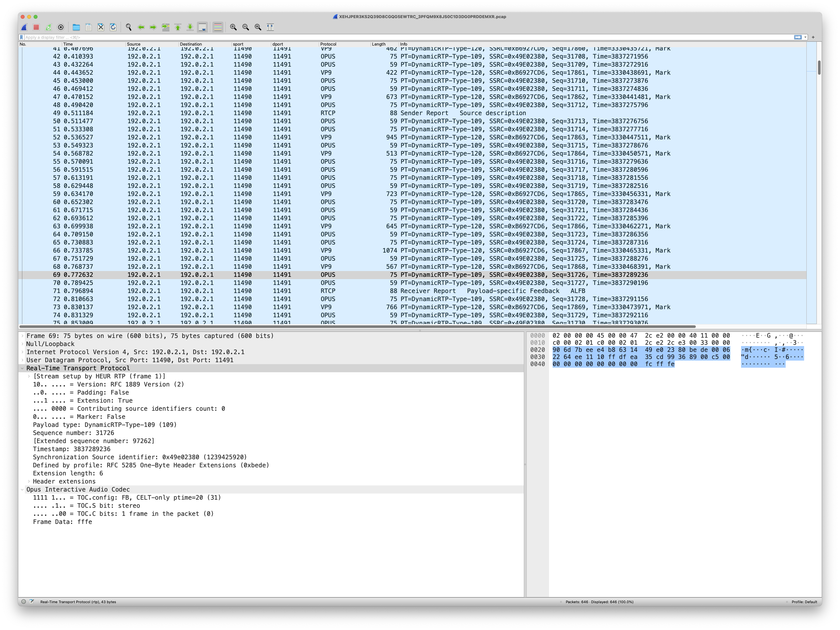Screen dimensions: 840x630
Task: Open a capture file with the folder icon
Action: [x=76, y=27]
